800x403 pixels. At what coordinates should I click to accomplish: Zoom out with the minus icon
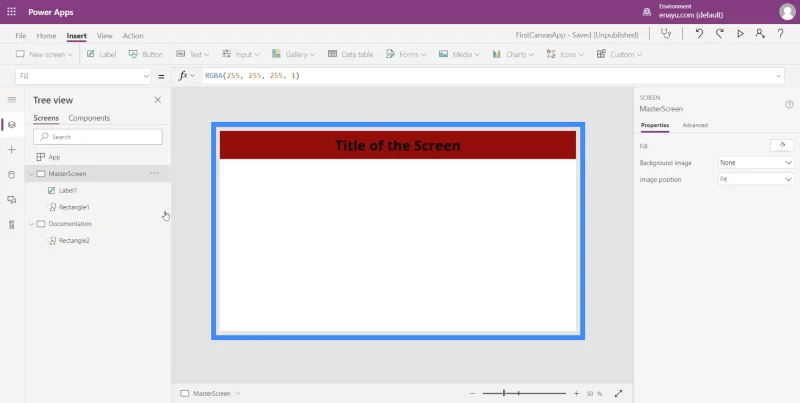point(472,393)
